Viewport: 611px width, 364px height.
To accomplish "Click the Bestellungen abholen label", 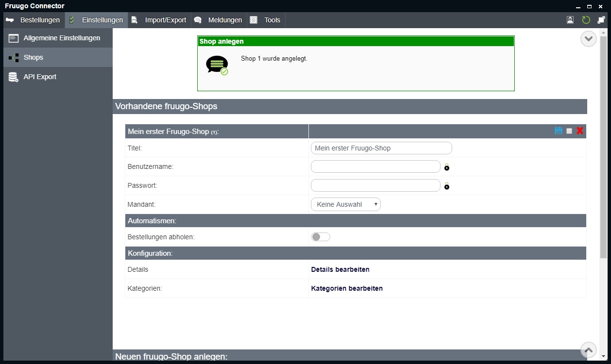I will click(x=161, y=237).
